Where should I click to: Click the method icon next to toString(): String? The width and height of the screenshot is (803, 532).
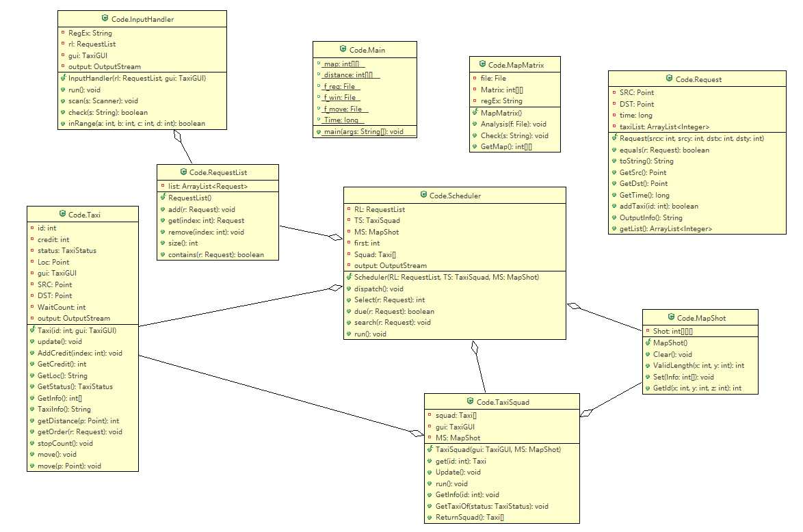(614, 161)
